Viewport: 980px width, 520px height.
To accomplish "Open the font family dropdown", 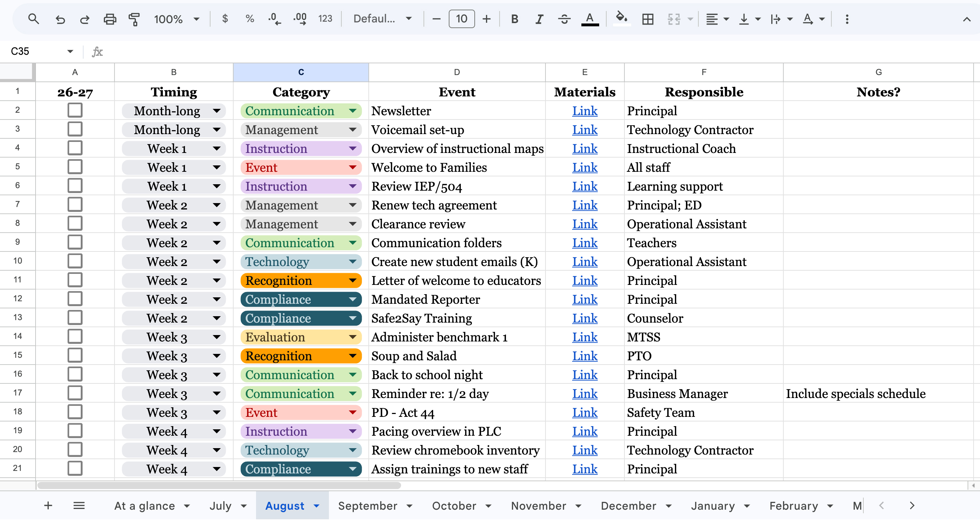I will [x=382, y=18].
